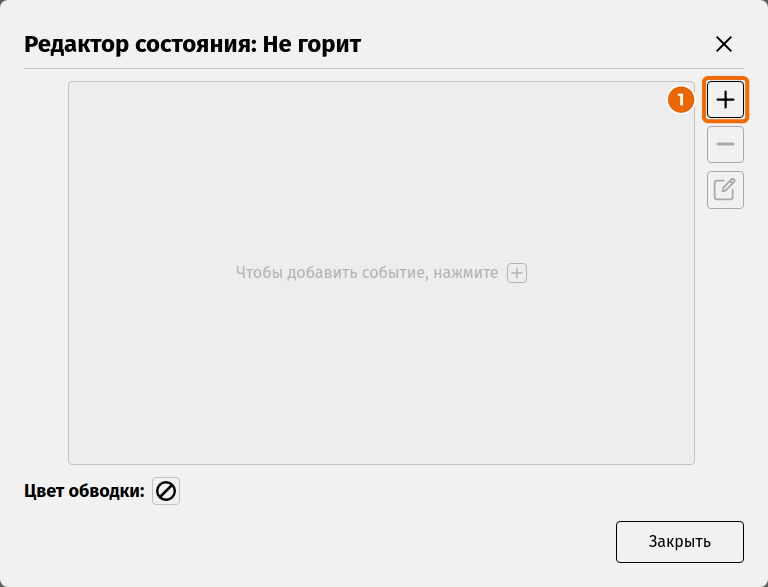Click the 'Цвет обводки:' label
Viewport: 768px width, 587px height.
coord(84,490)
